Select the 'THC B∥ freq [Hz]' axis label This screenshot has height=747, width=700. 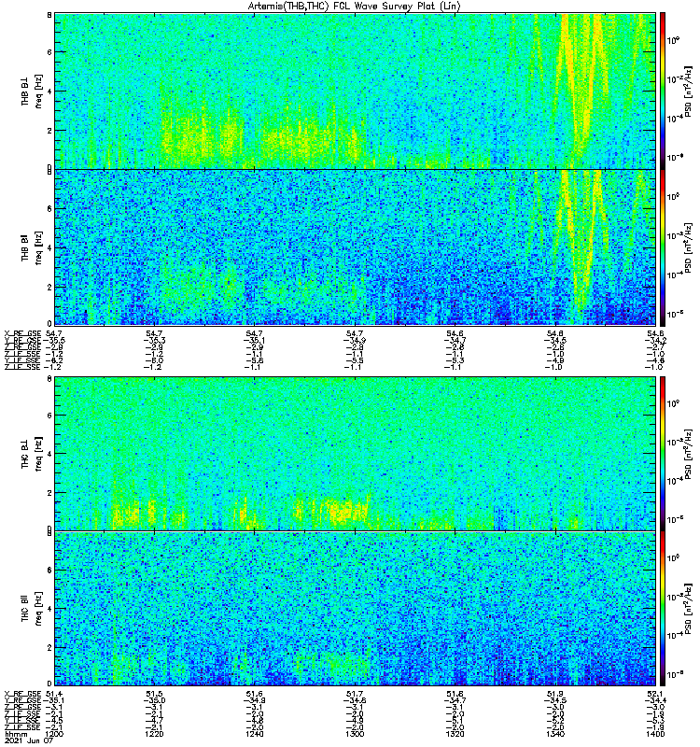(32, 609)
